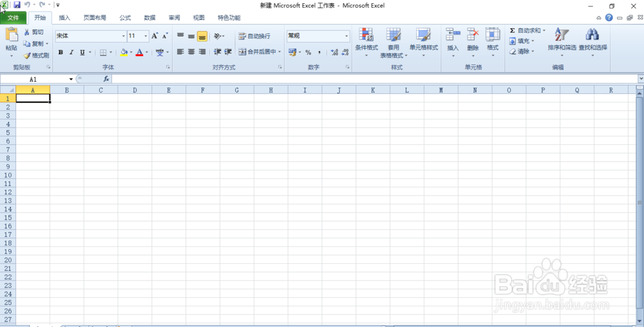Expand the formula bar chevron
The width and height of the screenshot is (644, 327).
point(641,79)
